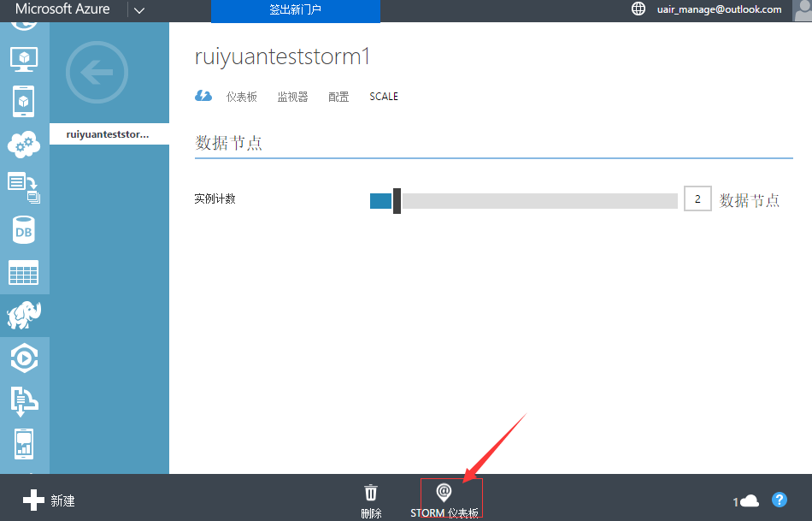The image size is (812, 521).
Task: Open the help question mark icon
Action: [779, 500]
